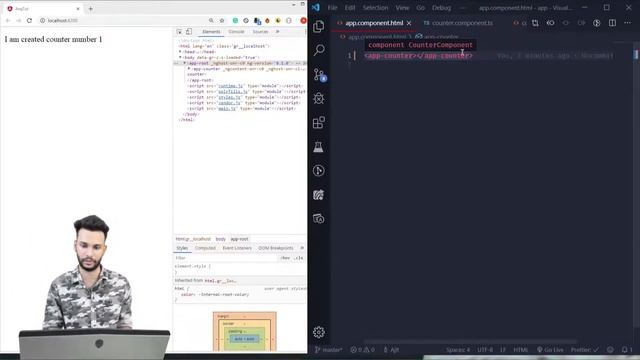Viewport: 640px width, 360px height.
Task: Expand the app-counter element node
Action: click(x=189, y=69)
